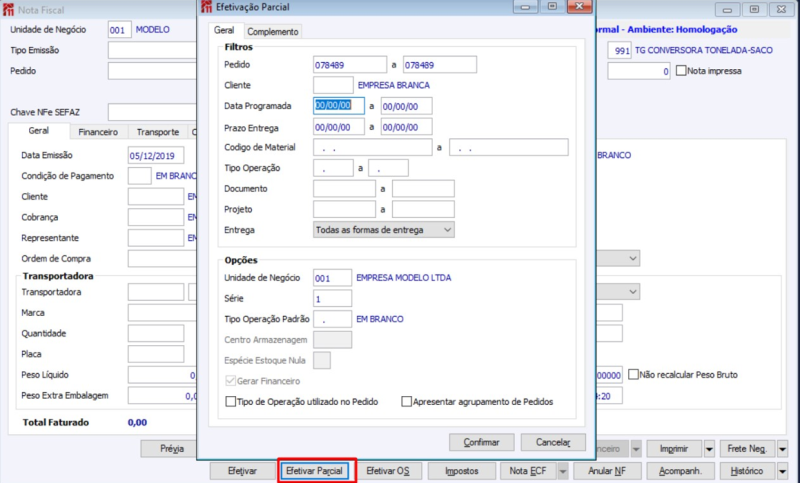Click the Nota ECF button
The height and width of the screenshot is (483, 800).
click(x=528, y=471)
